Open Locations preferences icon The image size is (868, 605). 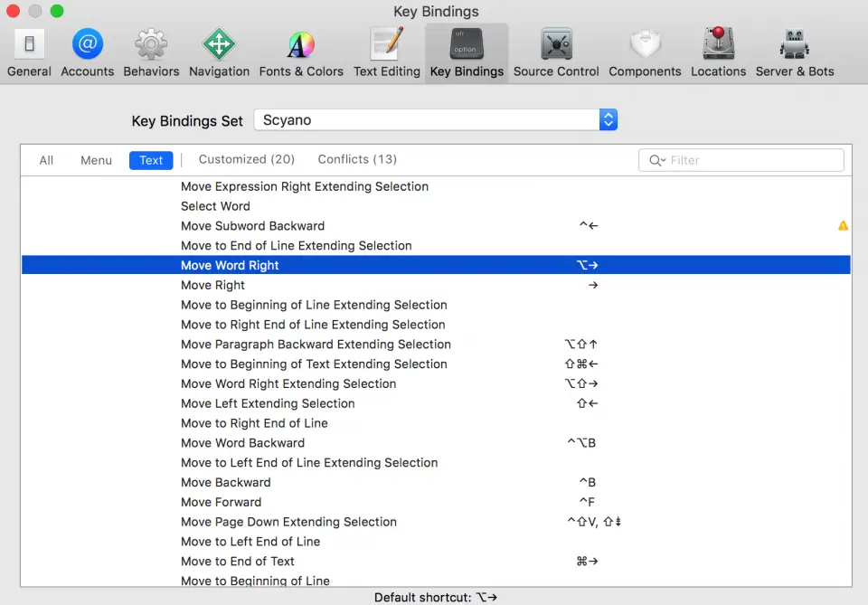[x=719, y=43]
